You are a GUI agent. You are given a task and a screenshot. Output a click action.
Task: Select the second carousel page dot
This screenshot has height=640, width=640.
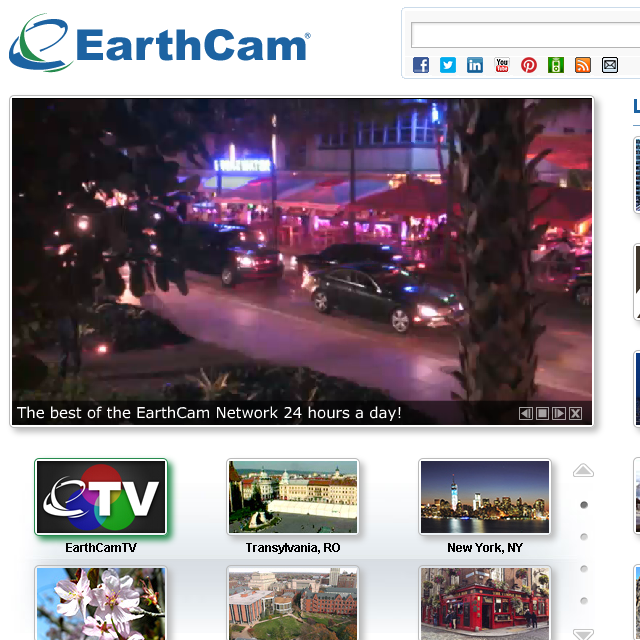pyautogui.click(x=584, y=537)
